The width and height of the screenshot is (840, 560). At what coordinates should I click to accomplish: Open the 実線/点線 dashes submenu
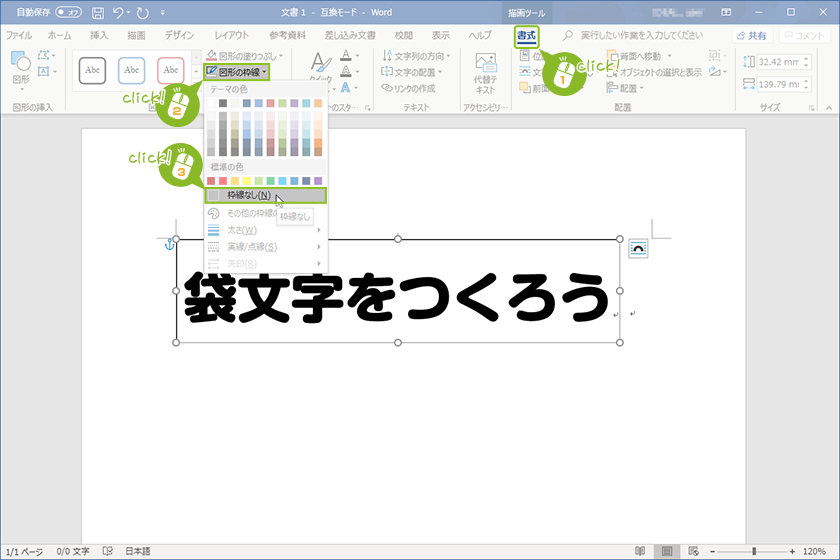265,247
